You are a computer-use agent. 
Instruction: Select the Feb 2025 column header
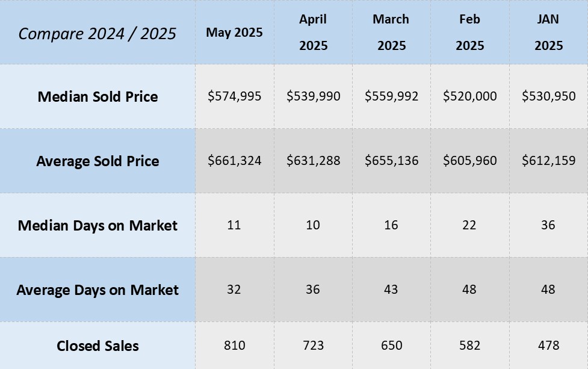pos(469,33)
